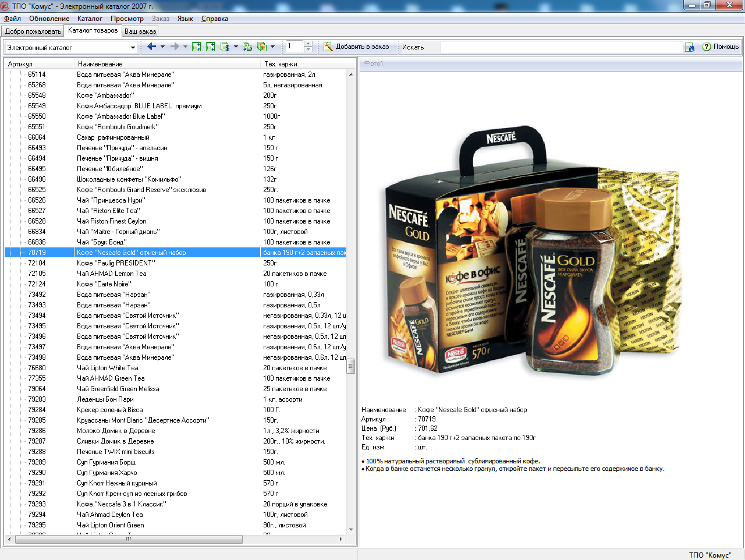Viewport: 745px width, 560px height.
Task: Sort by the 'Артикул' column header
Action: [x=40, y=64]
